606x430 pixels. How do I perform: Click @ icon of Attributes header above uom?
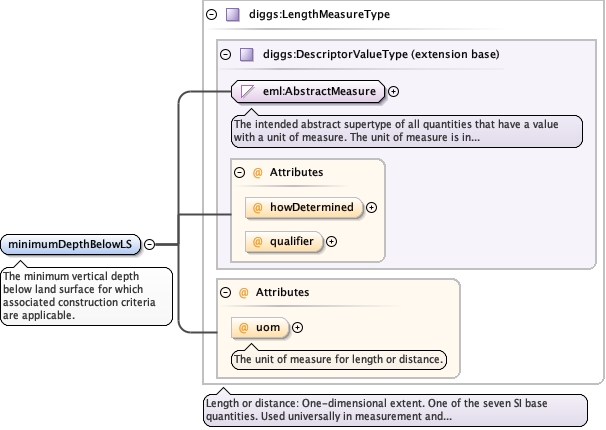(x=244, y=292)
